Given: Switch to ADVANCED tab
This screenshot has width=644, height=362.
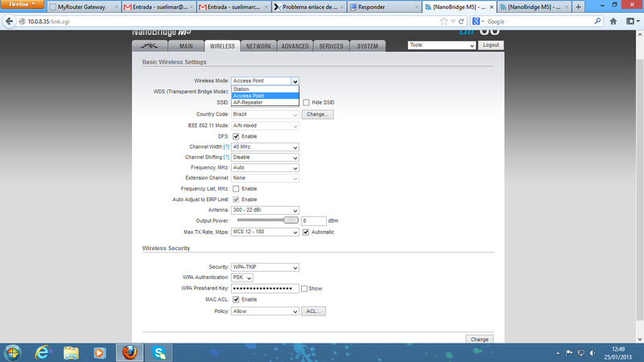Looking at the screenshot, I should [295, 47].
